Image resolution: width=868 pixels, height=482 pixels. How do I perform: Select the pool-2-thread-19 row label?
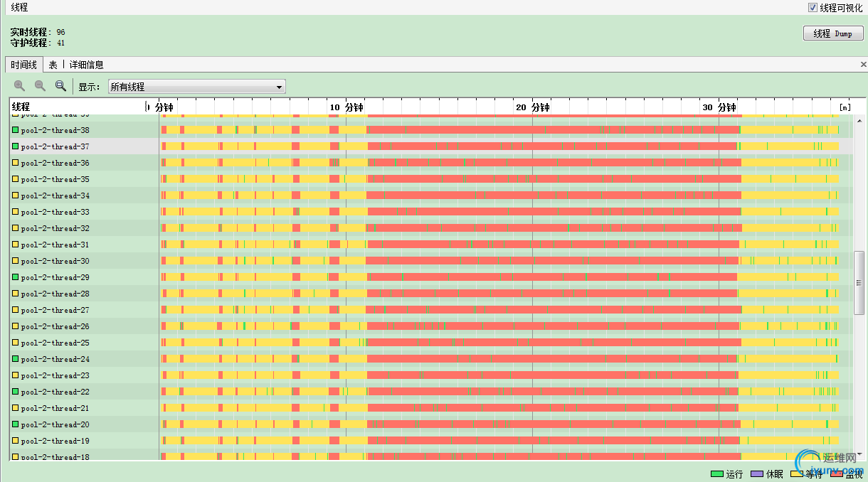55,441
